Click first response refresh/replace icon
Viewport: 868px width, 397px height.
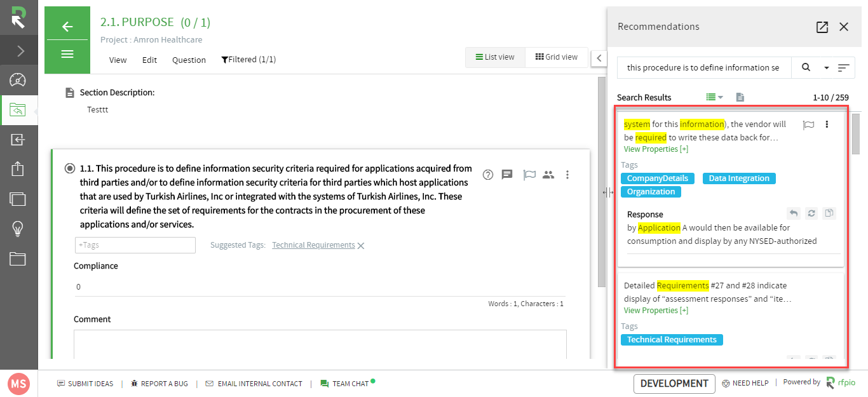811,213
